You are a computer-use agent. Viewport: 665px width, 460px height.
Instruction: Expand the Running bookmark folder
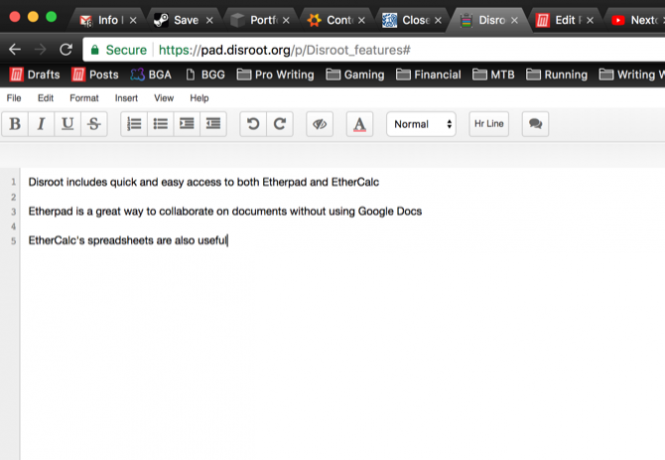pyautogui.click(x=557, y=75)
